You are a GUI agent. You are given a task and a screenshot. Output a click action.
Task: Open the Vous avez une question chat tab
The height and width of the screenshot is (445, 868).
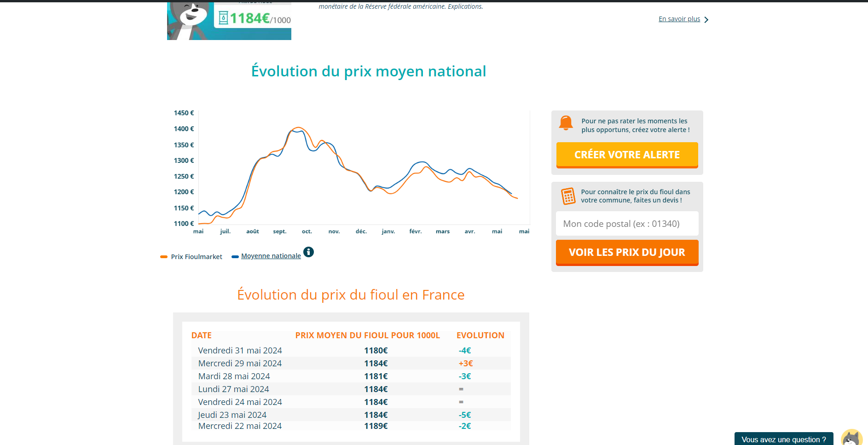point(783,439)
